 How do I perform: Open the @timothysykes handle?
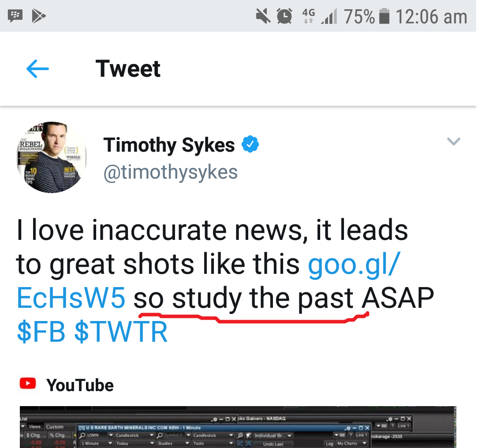(170, 172)
